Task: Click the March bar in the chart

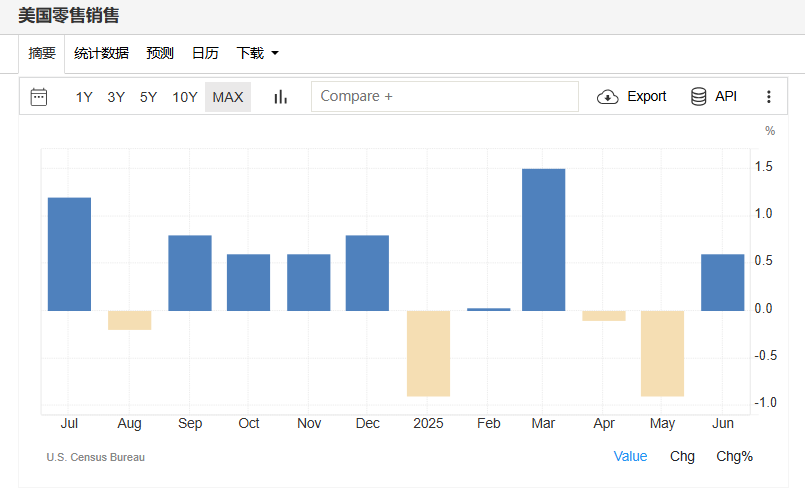Action: [543, 240]
